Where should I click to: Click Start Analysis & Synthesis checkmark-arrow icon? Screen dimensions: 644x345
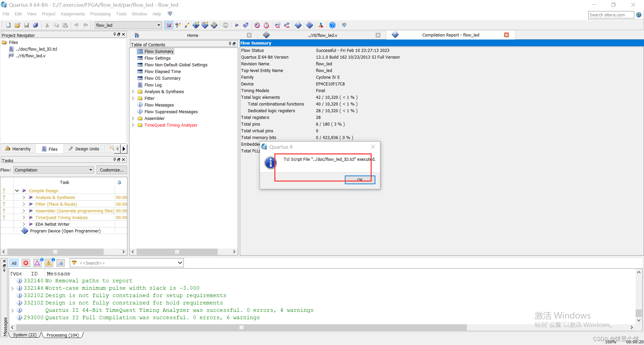[246, 25]
